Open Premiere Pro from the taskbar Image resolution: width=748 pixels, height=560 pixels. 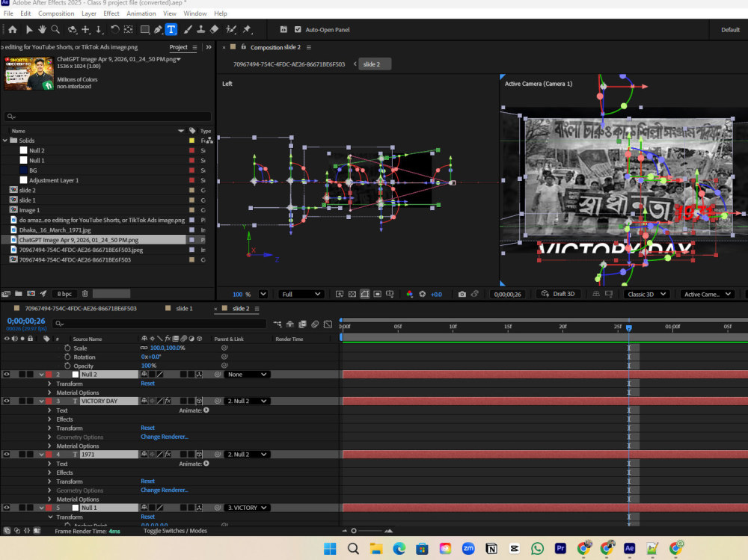point(560,549)
